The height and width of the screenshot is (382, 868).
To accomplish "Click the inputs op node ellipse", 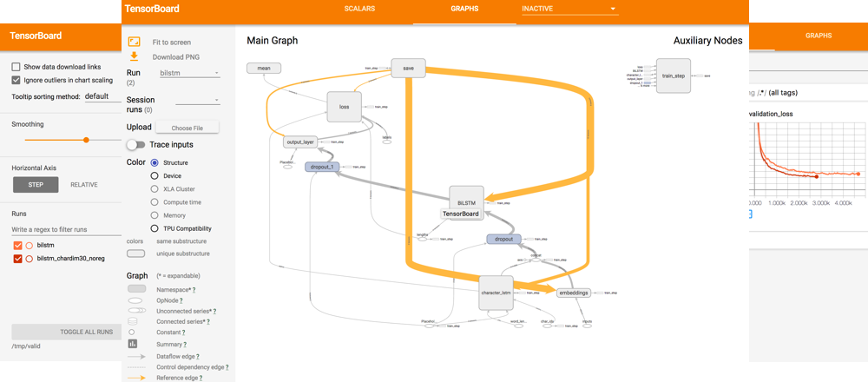I will (588, 326).
